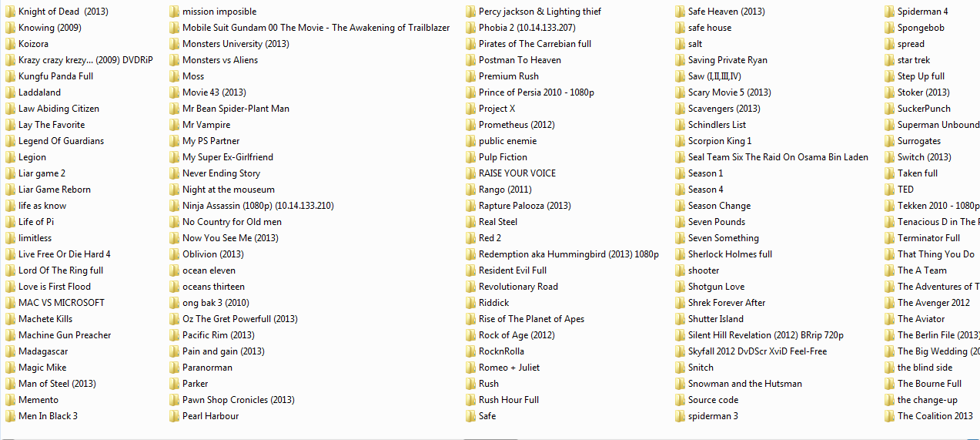Click the "SuckerPunch" folder name
The width and height of the screenshot is (980, 440).
tap(924, 109)
